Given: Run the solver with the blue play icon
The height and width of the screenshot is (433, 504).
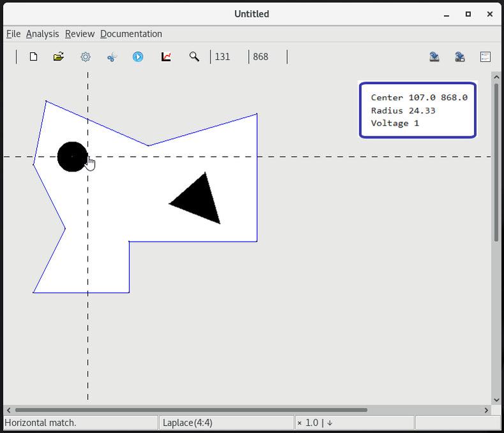Looking at the screenshot, I should pos(138,57).
